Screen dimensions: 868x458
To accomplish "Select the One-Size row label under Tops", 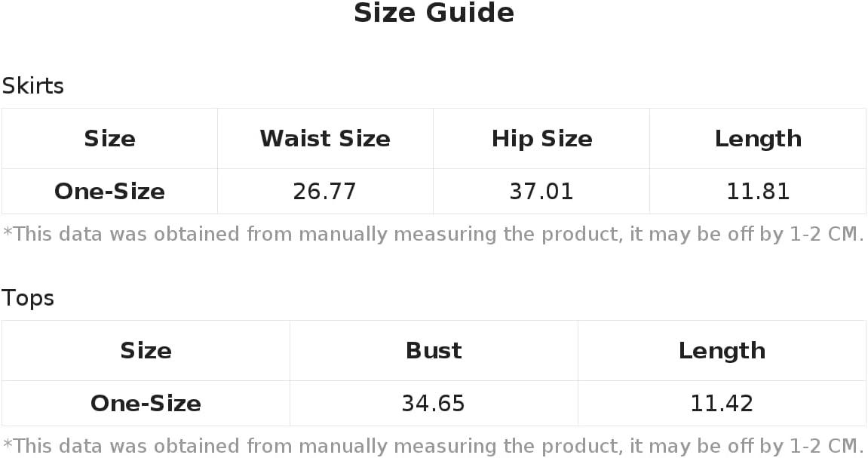I will pos(146,404).
